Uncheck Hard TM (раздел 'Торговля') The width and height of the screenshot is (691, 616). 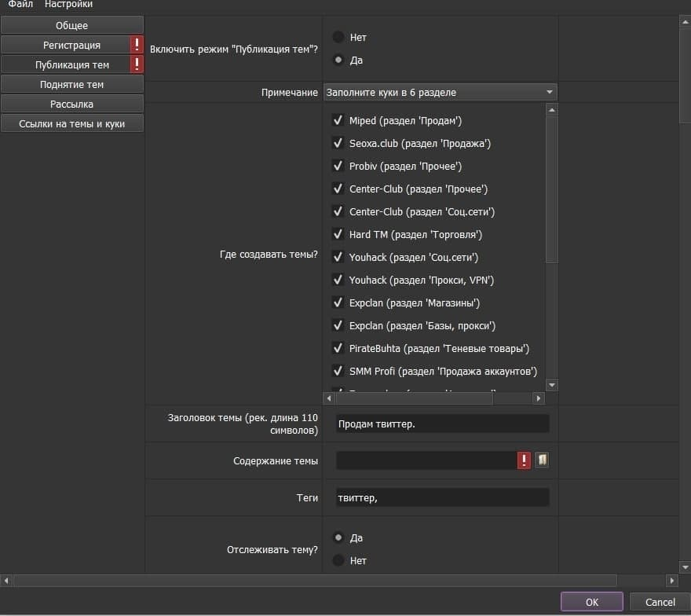point(338,234)
